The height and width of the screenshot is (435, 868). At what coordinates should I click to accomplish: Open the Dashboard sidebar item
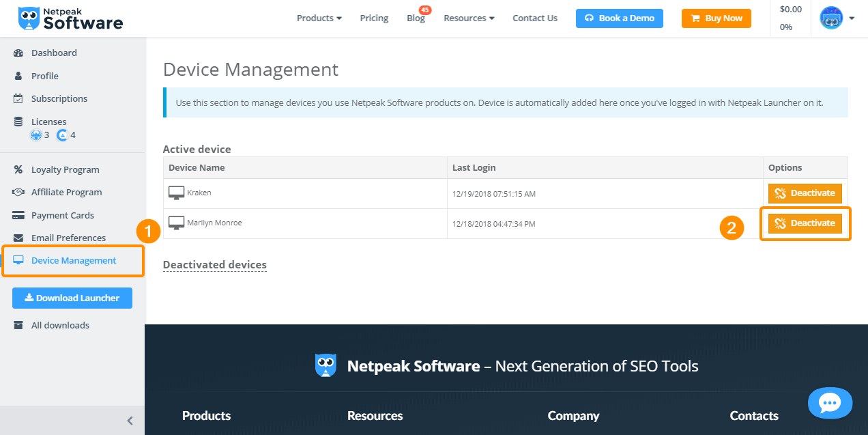point(54,53)
